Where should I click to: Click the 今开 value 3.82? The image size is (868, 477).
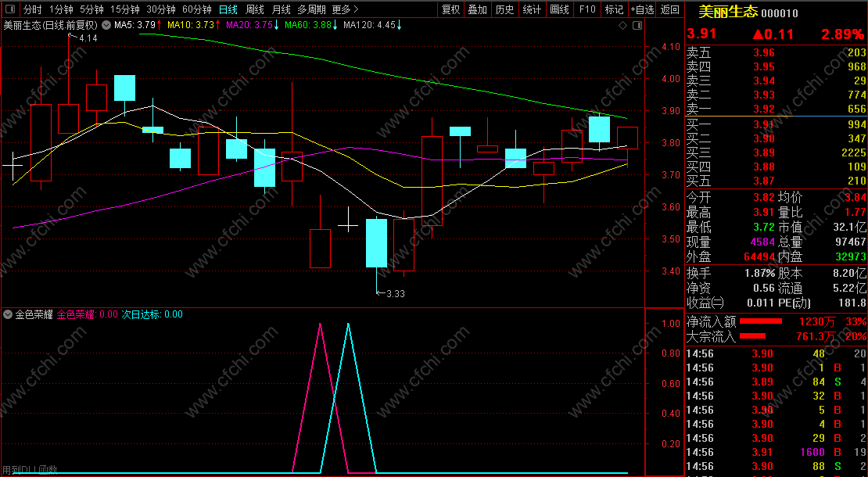(x=764, y=198)
